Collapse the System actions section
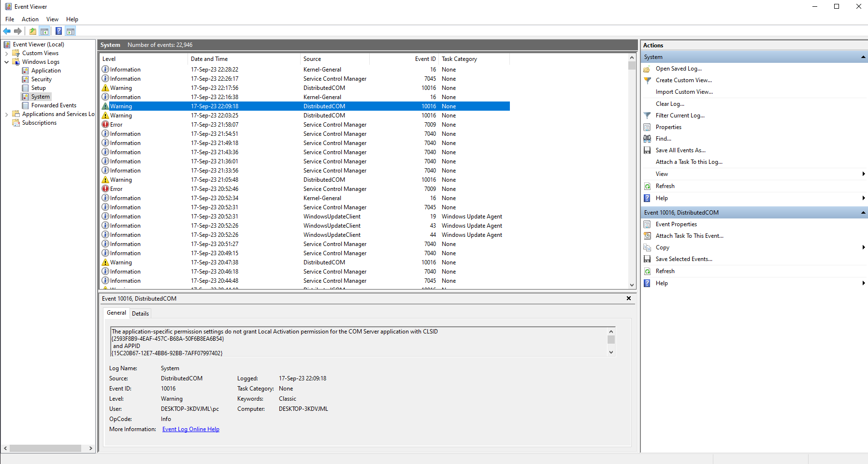 [x=863, y=57]
